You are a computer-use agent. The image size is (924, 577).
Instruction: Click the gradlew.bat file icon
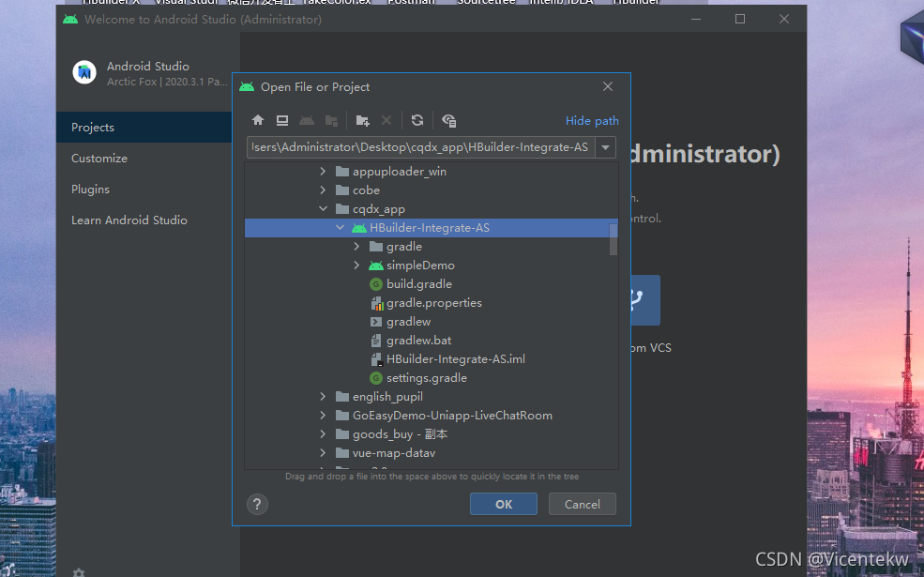click(x=376, y=341)
